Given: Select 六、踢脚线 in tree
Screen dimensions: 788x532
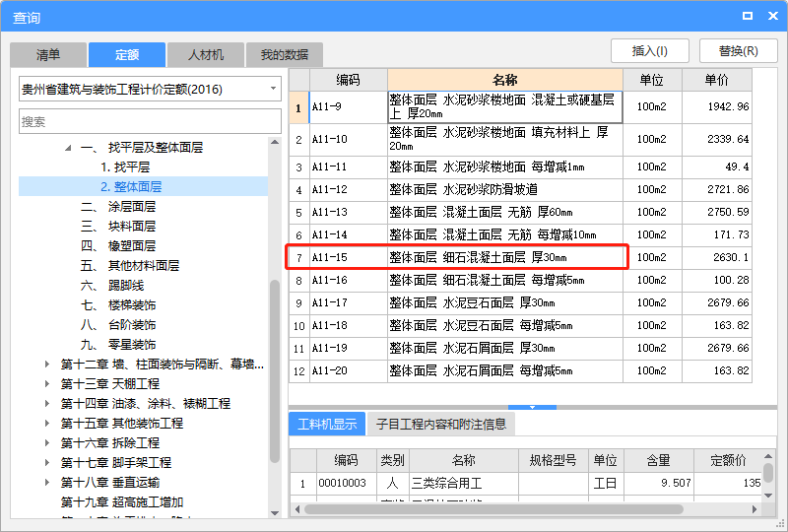Looking at the screenshot, I should (112, 285).
